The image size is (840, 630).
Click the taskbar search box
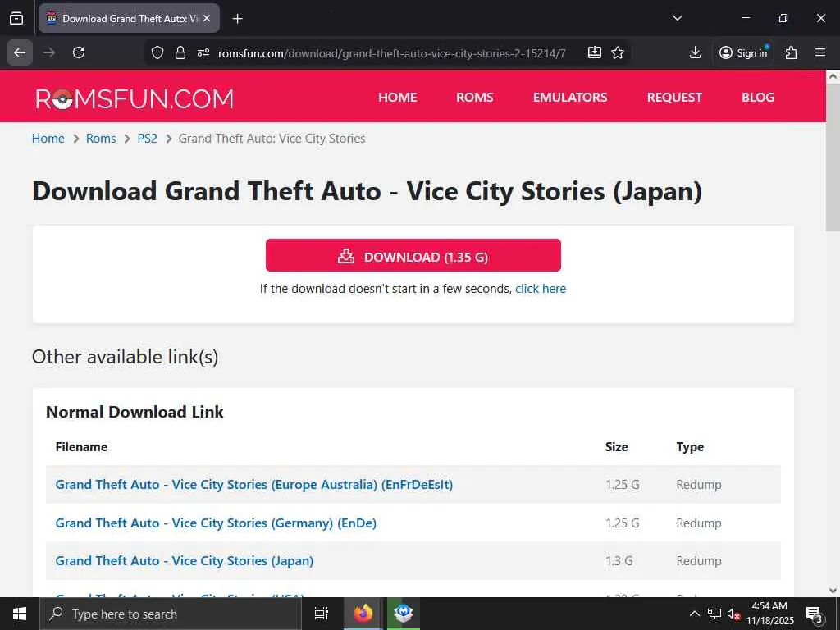coord(171,614)
